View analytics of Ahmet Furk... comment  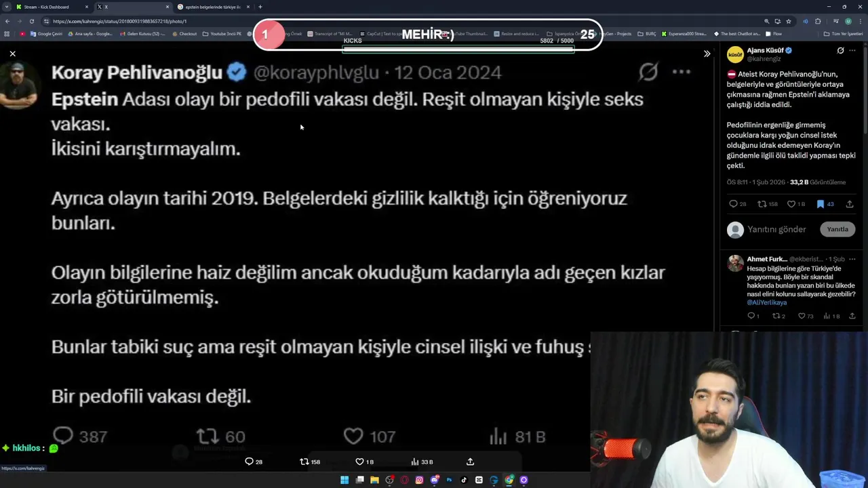831,316
